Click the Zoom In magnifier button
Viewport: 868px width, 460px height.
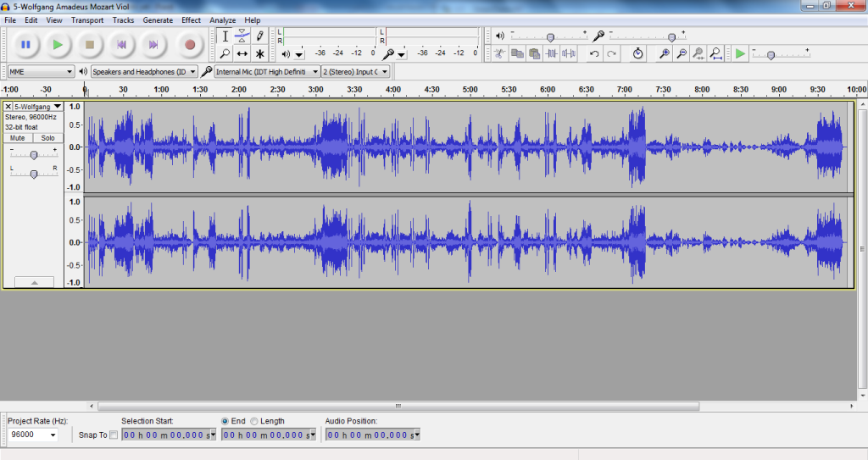pos(665,53)
